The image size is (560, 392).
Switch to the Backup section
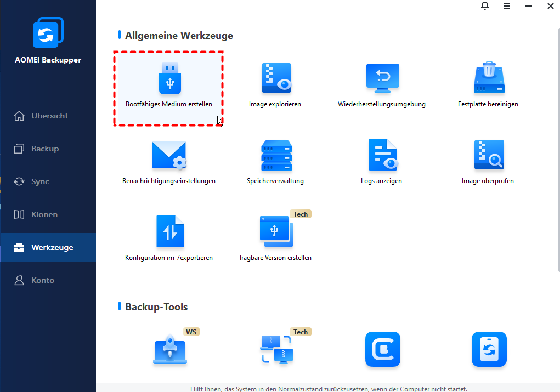tap(48, 149)
